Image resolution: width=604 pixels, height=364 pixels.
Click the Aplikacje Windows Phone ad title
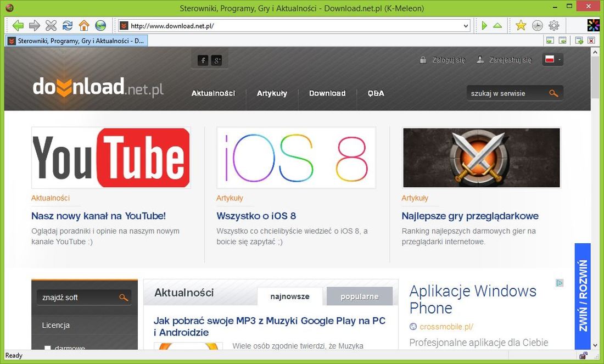point(473,300)
